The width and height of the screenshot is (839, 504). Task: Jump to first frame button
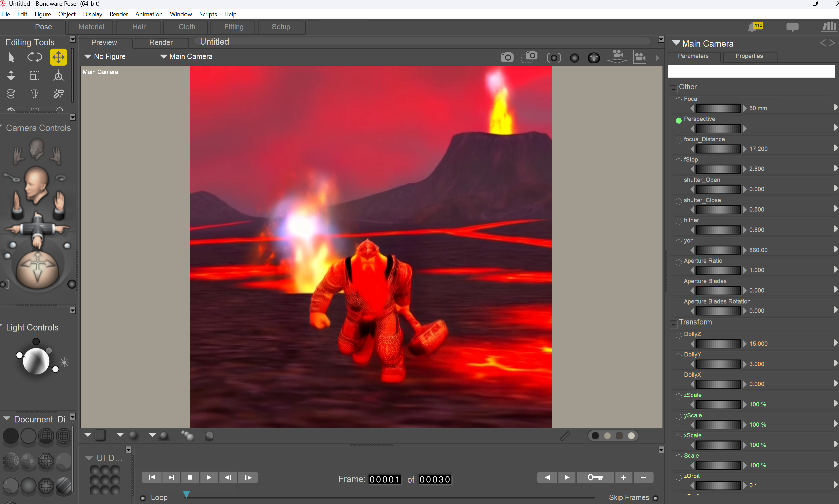tap(152, 477)
